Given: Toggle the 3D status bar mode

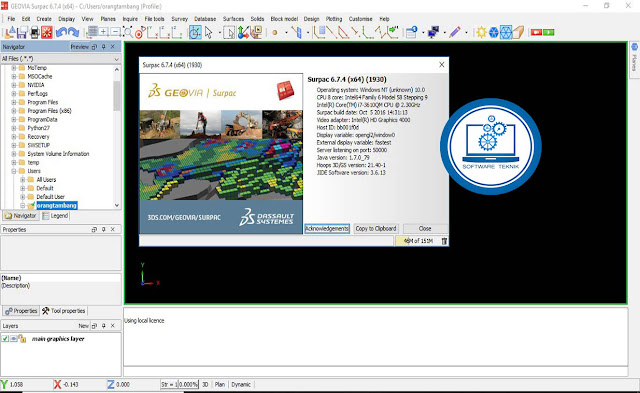Looking at the screenshot, I should pos(205,384).
